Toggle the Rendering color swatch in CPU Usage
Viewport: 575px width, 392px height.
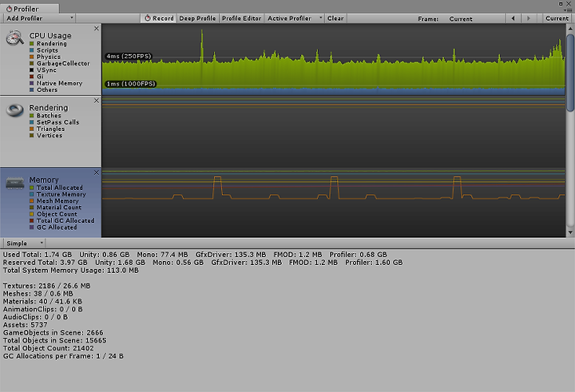(31, 44)
